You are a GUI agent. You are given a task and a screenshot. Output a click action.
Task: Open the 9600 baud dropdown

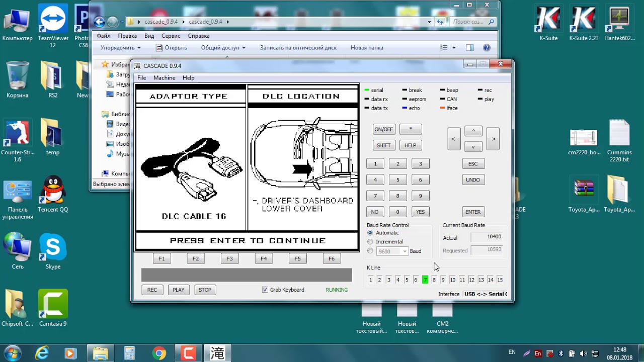(405, 251)
